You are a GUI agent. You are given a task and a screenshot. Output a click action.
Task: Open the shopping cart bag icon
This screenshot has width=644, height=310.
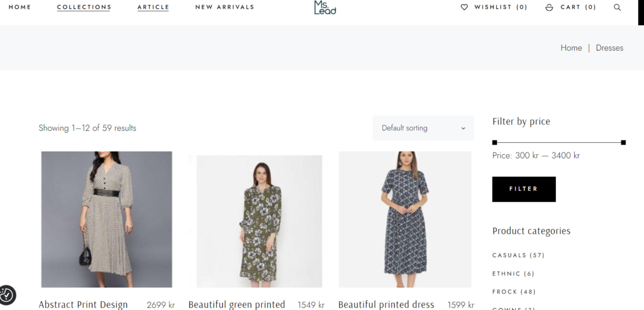(x=549, y=8)
